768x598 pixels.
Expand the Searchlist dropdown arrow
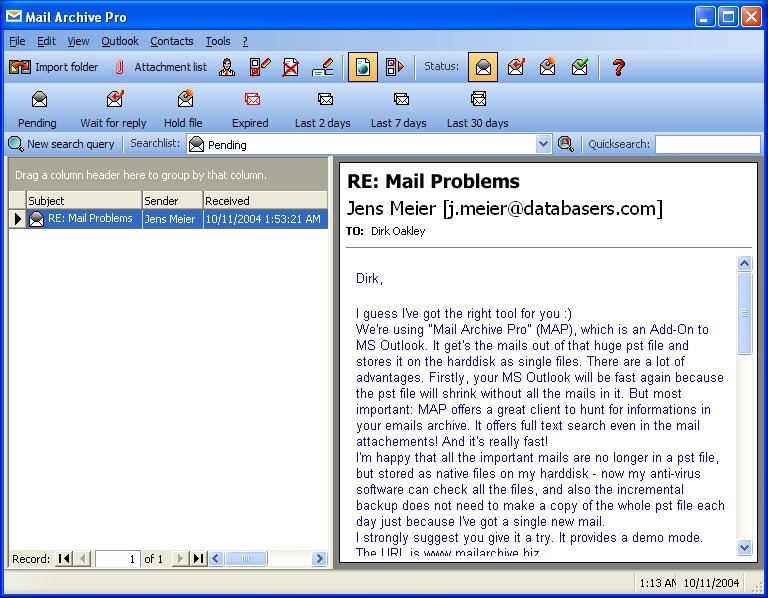543,144
